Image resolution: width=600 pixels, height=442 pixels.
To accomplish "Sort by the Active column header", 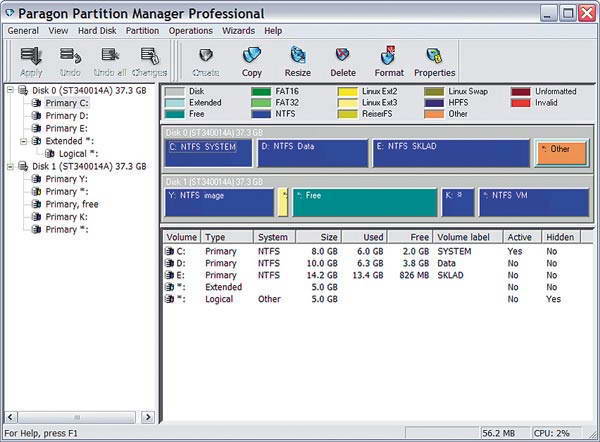I will 522,237.
